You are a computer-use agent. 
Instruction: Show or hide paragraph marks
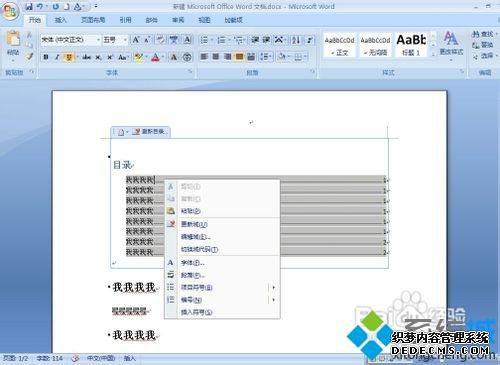pyautogui.click(x=310, y=40)
